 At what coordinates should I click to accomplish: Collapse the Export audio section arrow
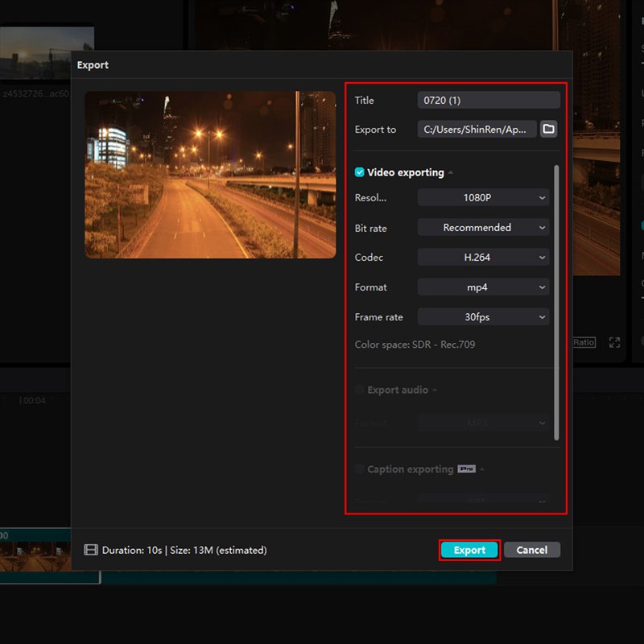[435, 390]
